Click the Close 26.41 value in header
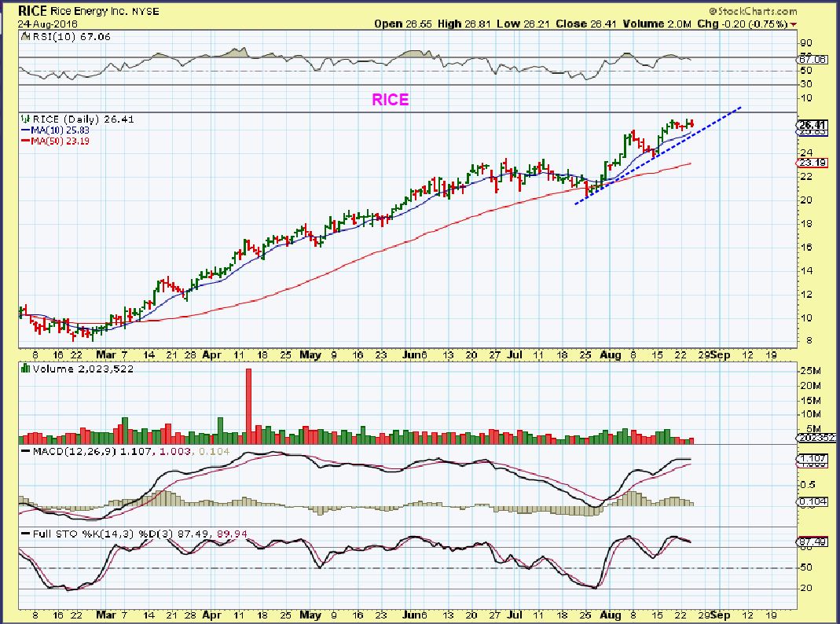This screenshot has width=840, height=624. (x=586, y=24)
